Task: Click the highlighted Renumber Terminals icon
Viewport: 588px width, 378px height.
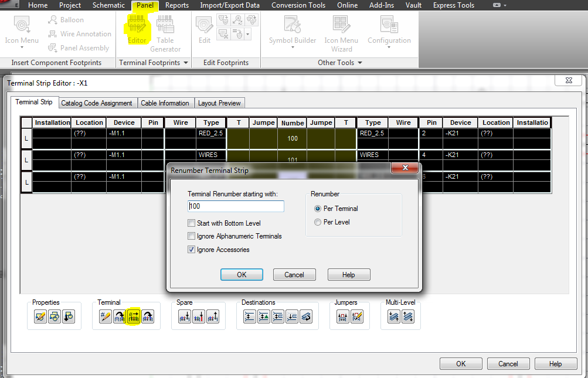Action: [x=132, y=316]
